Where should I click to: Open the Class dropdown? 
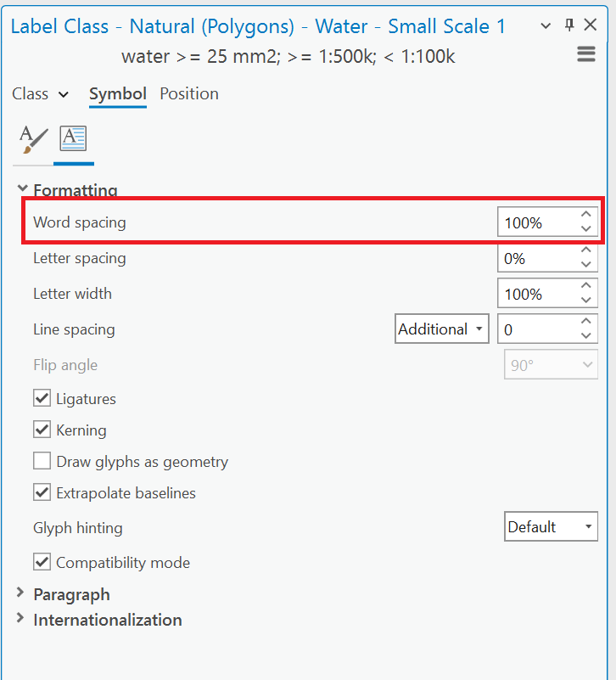coord(40,93)
